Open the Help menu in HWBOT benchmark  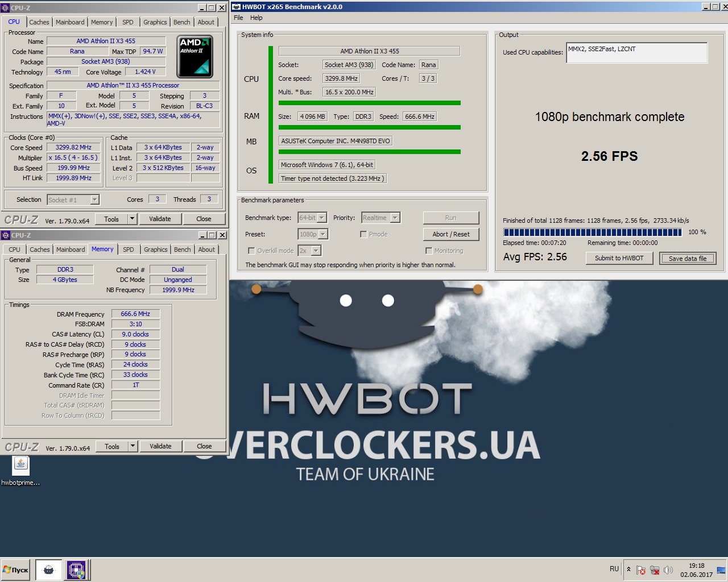click(x=257, y=18)
